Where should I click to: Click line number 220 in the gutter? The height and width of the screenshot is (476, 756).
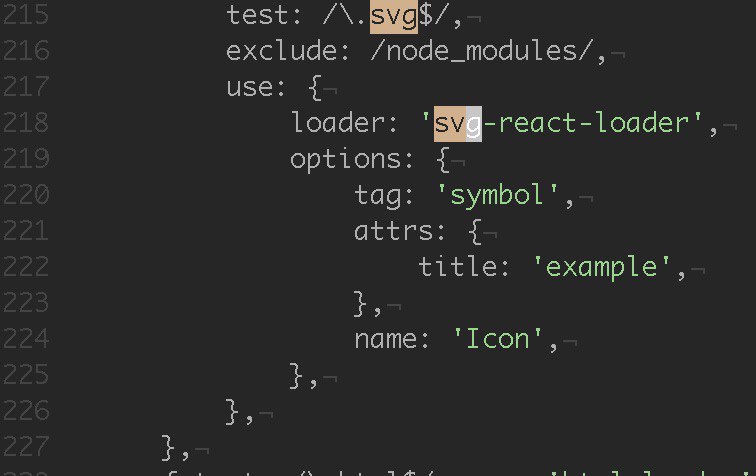pyautogui.click(x=26, y=194)
